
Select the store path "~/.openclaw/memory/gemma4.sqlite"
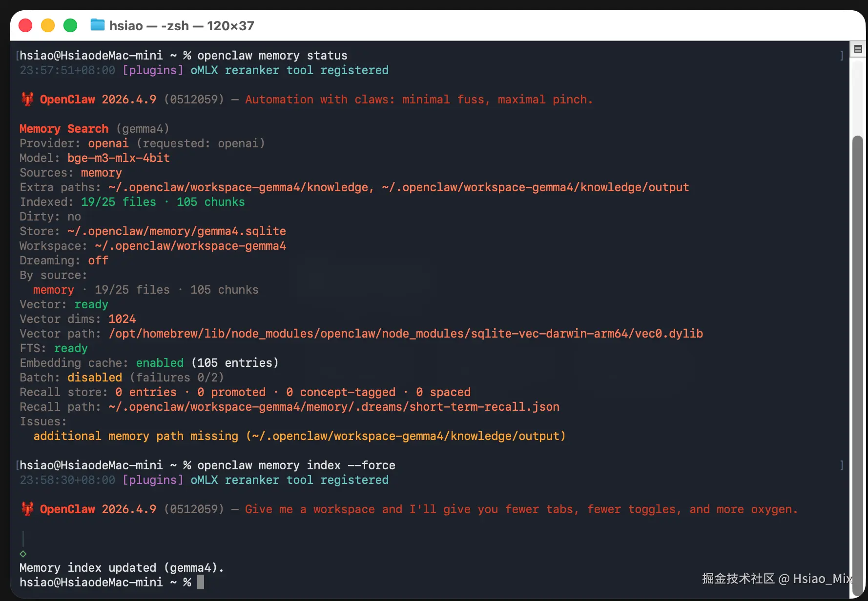(177, 231)
